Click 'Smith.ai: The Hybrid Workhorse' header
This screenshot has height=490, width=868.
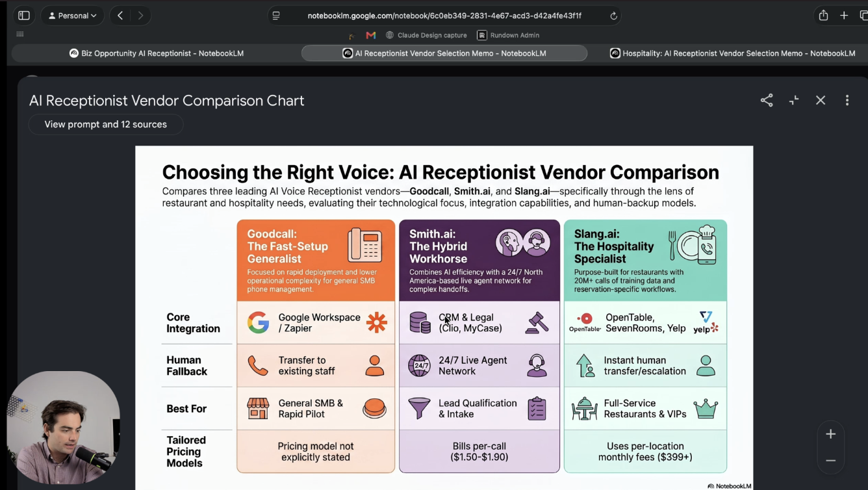point(438,246)
